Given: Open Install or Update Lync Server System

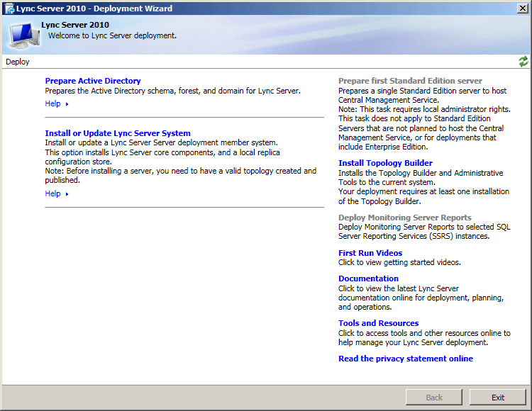Looking at the screenshot, I should point(118,133).
